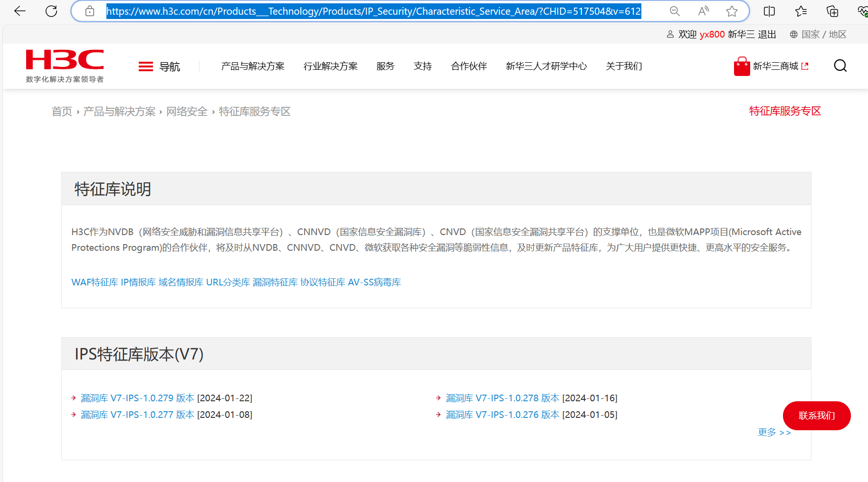Click the 联系我们 contact button
Viewport: 868px width, 482px height.
tap(817, 416)
